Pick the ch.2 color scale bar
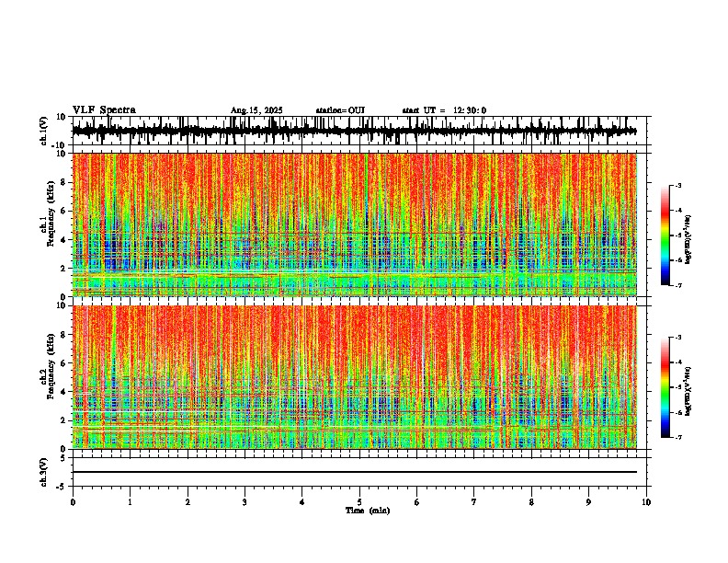This screenshot has width=728, height=563. coord(665,387)
